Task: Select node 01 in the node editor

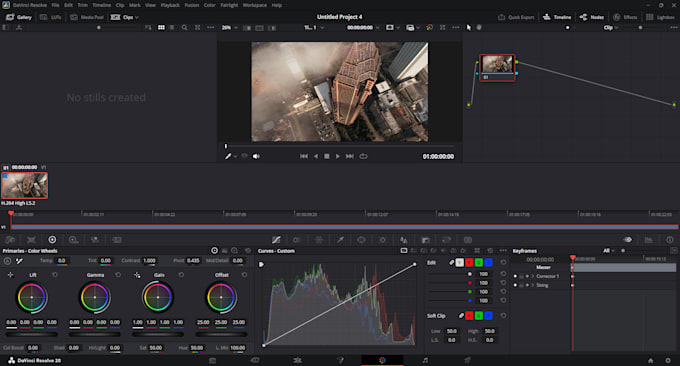Action: pyautogui.click(x=497, y=68)
